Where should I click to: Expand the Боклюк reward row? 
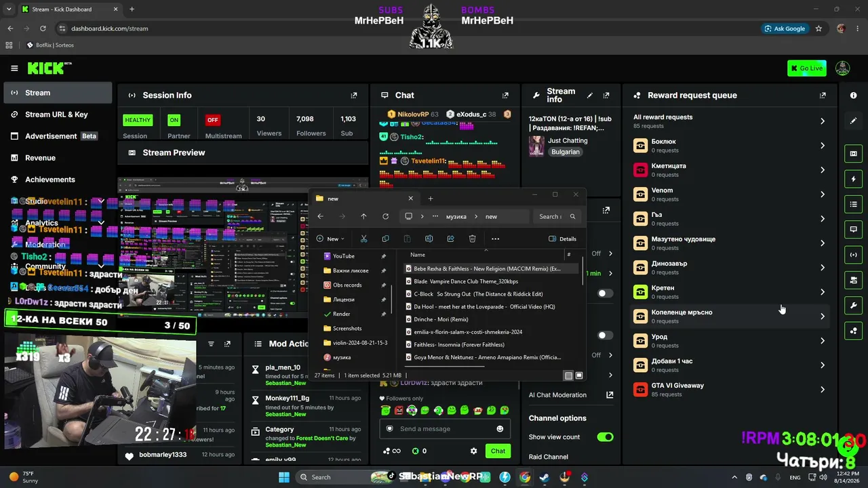[823, 146]
